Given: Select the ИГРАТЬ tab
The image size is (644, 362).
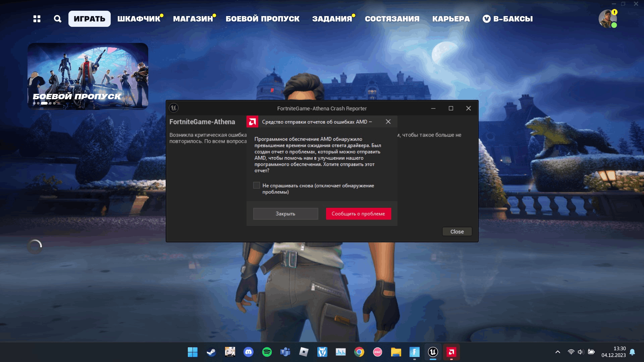Looking at the screenshot, I should [x=90, y=19].
